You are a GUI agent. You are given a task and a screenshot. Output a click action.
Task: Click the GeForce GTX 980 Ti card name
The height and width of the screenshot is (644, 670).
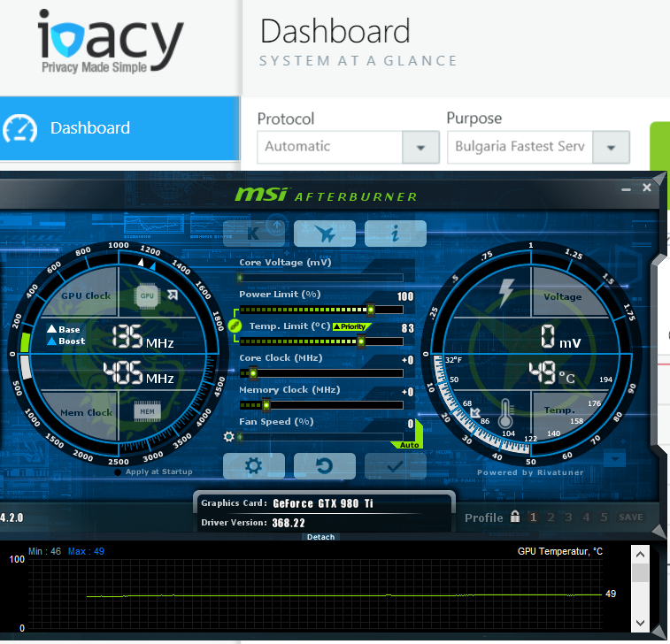(323, 503)
